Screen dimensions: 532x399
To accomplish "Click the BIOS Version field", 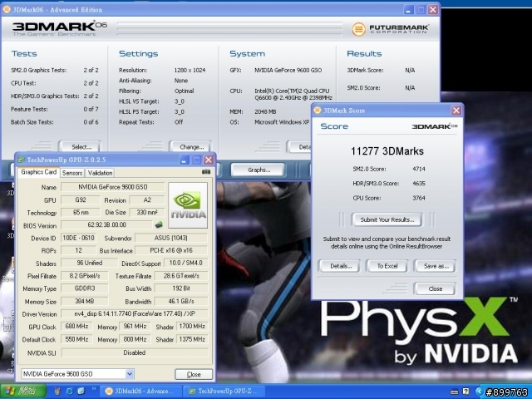I will [x=106, y=224].
